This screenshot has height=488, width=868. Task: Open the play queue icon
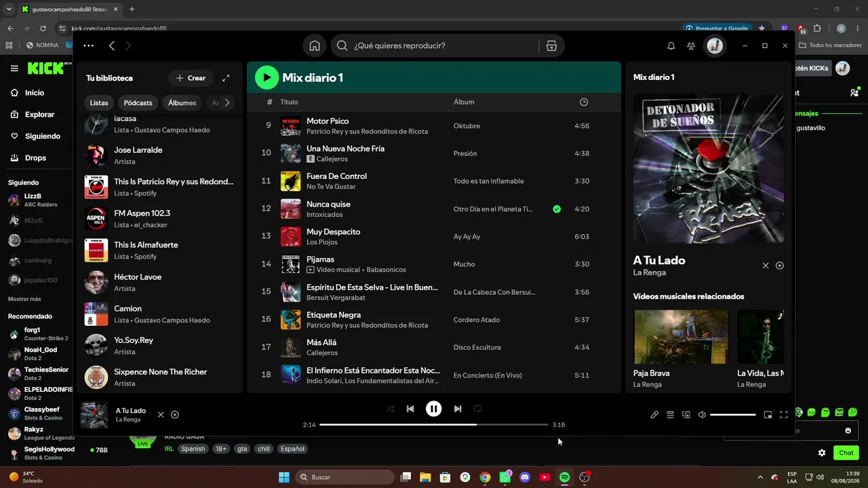670,415
